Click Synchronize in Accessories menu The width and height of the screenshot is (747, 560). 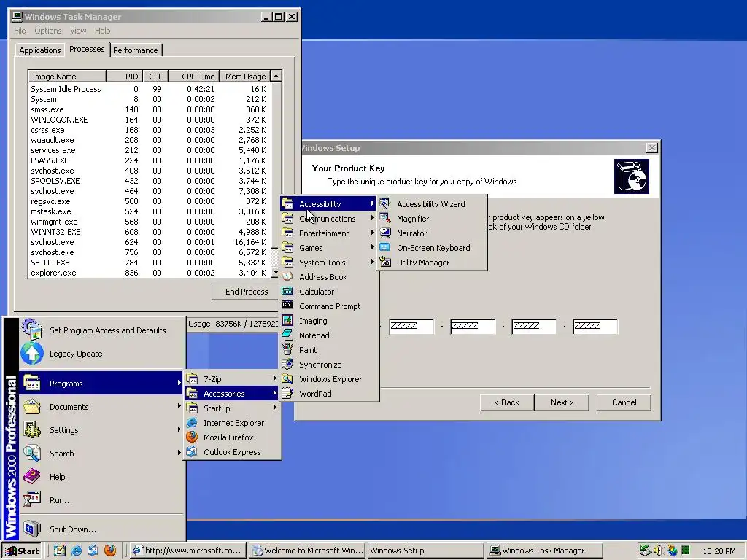[x=329, y=365]
